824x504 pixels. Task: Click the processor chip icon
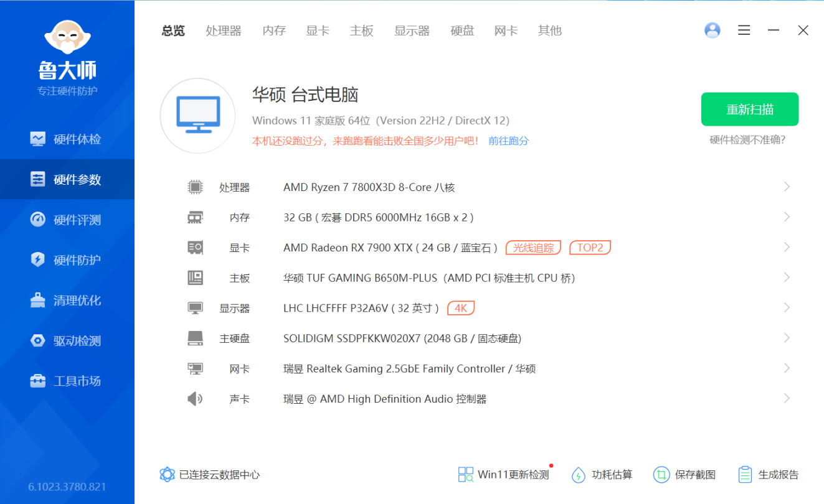(x=195, y=187)
